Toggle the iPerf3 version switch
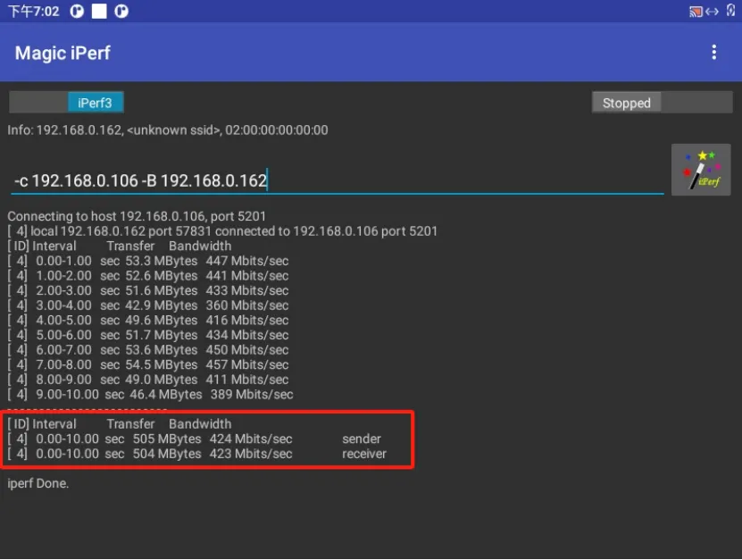Image resolution: width=742 pixels, height=560 pixels. [x=66, y=103]
